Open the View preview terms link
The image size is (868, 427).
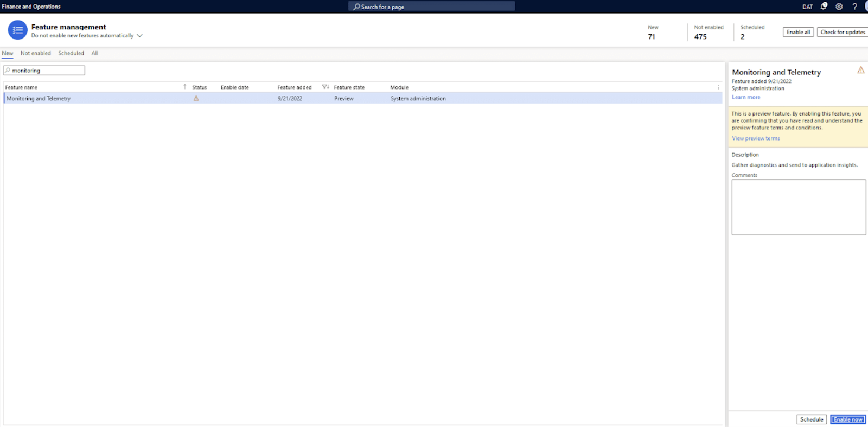point(756,138)
